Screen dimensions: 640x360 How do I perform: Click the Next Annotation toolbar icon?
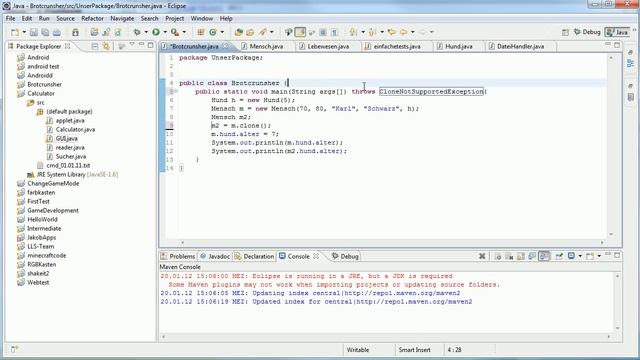click(x=353, y=32)
